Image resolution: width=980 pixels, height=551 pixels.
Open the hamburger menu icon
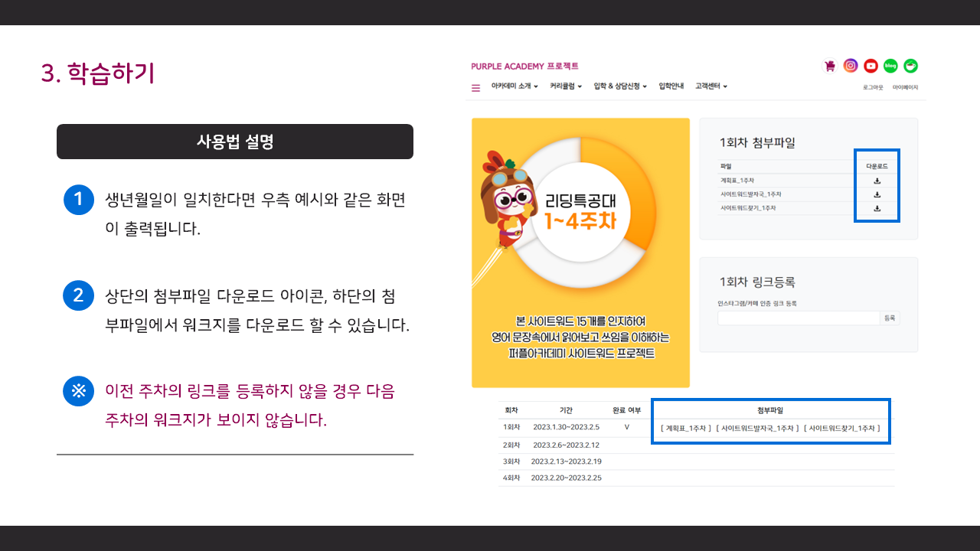click(x=475, y=88)
